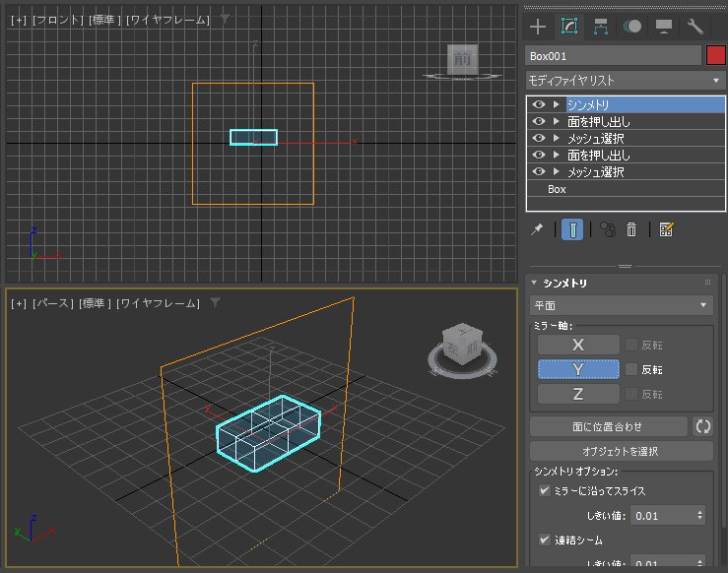Open the モディファイヤ リスト dropdown
The height and width of the screenshot is (573, 728).
coord(626,81)
